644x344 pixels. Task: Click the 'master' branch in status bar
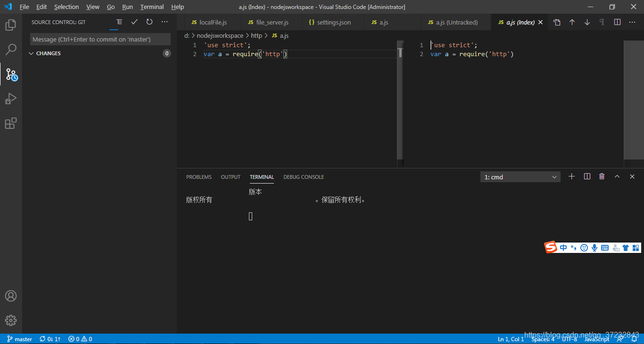tap(19, 339)
